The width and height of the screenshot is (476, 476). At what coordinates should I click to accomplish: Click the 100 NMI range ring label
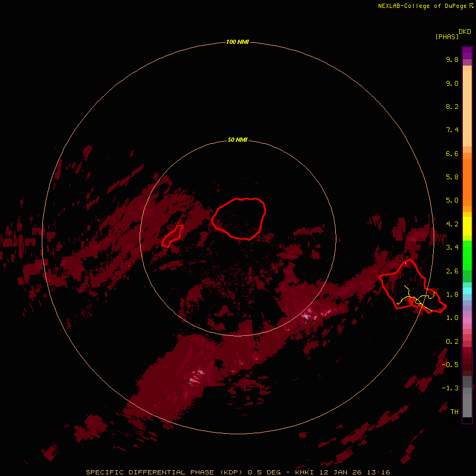[237, 42]
